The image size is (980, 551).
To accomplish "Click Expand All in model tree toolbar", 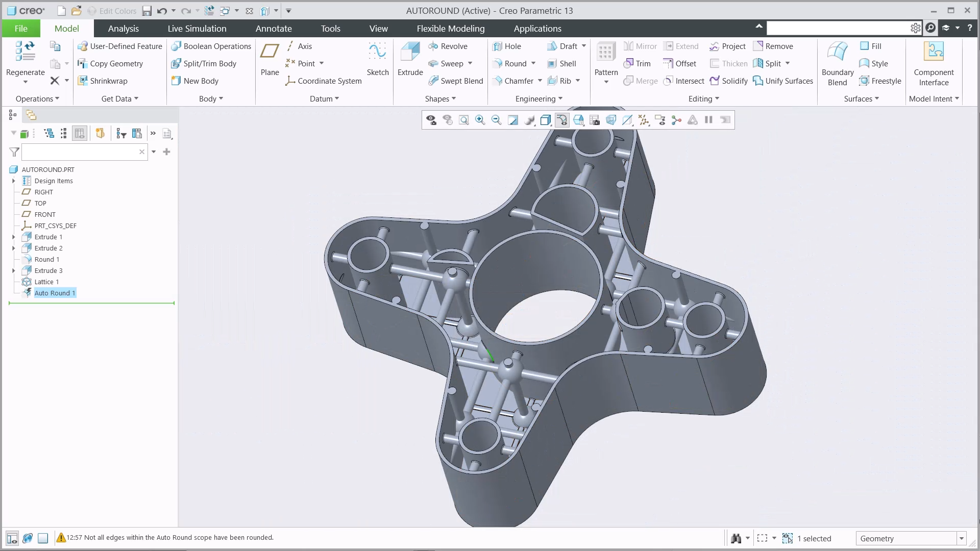I will (x=49, y=133).
